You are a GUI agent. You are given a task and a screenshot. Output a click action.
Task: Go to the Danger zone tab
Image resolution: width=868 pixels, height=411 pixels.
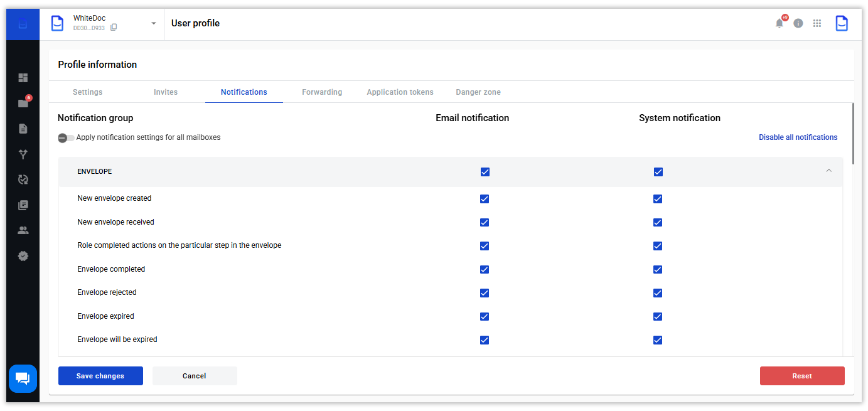click(478, 92)
